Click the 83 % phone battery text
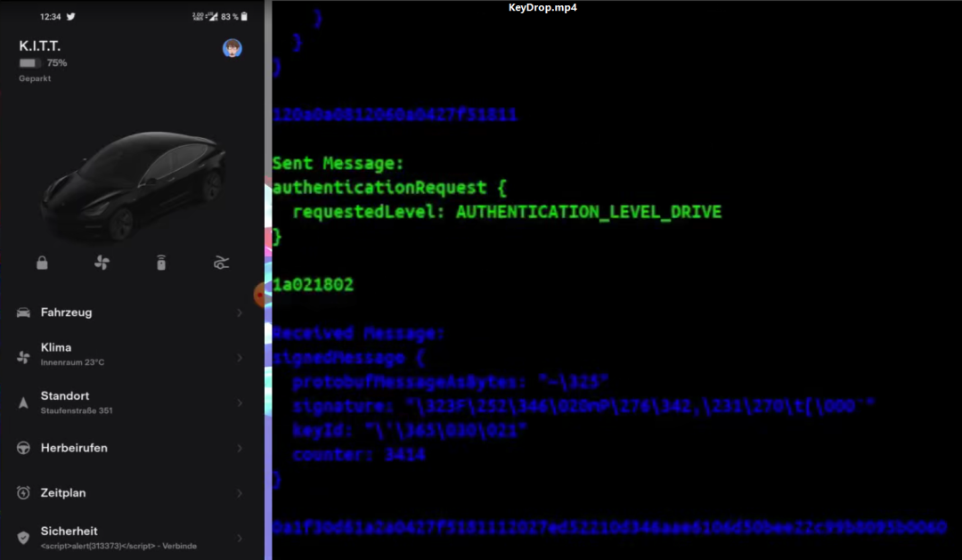Viewport: 962px width, 560px height. (x=230, y=17)
